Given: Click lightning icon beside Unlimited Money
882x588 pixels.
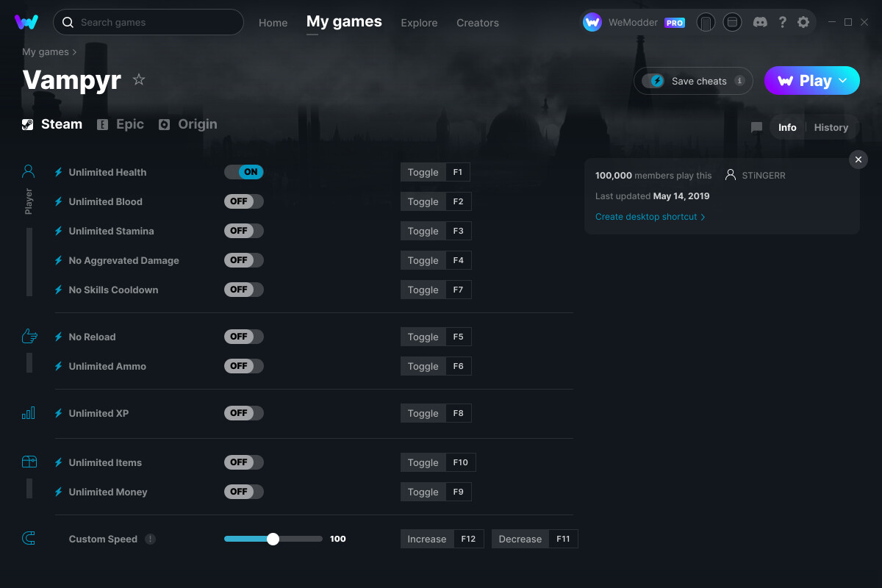Looking at the screenshot, I should (x=59, y=492).
